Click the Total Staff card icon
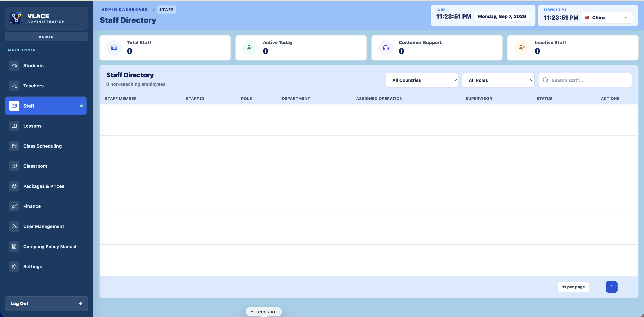This screenshot has height=317, width=644. [114, 48]
